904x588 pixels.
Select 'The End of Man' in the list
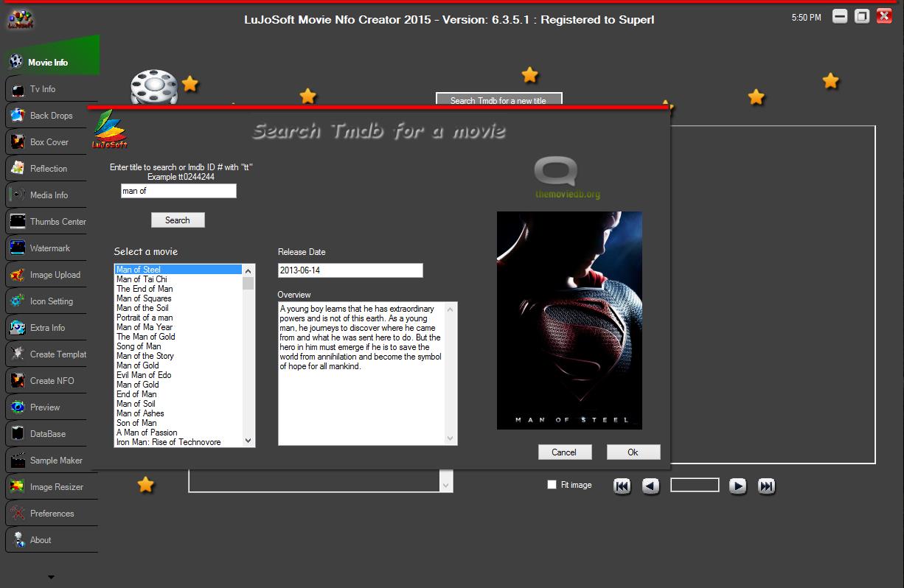(178, 289)
